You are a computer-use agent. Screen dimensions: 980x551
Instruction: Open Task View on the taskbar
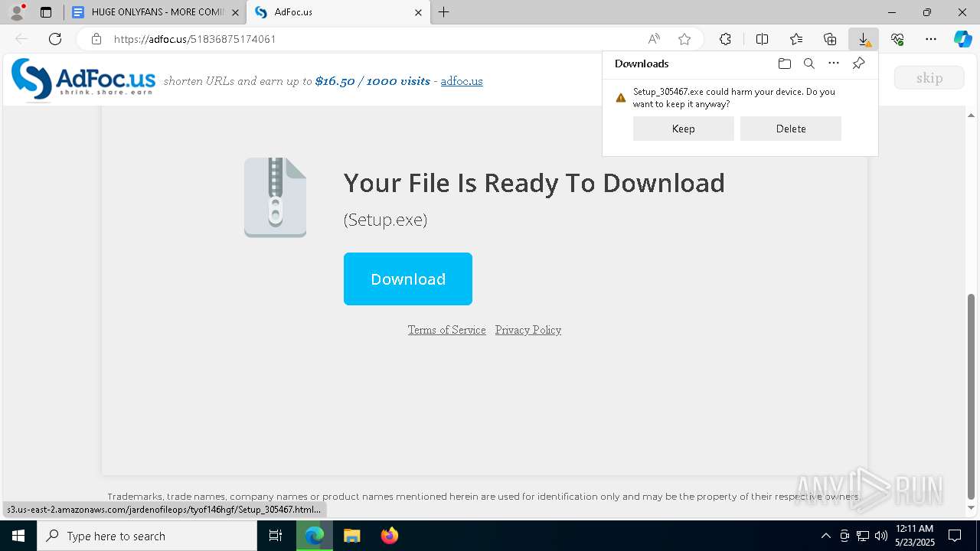[x=276, y=536]
